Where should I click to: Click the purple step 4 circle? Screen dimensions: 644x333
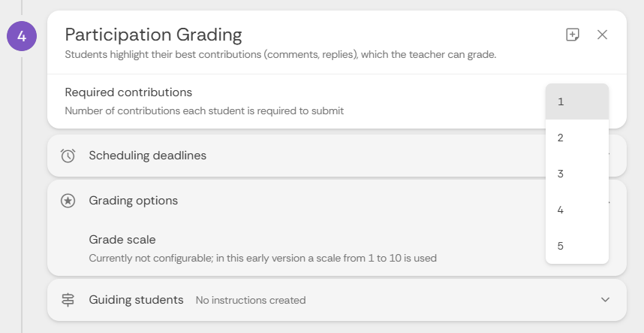(x=22, y=36)
